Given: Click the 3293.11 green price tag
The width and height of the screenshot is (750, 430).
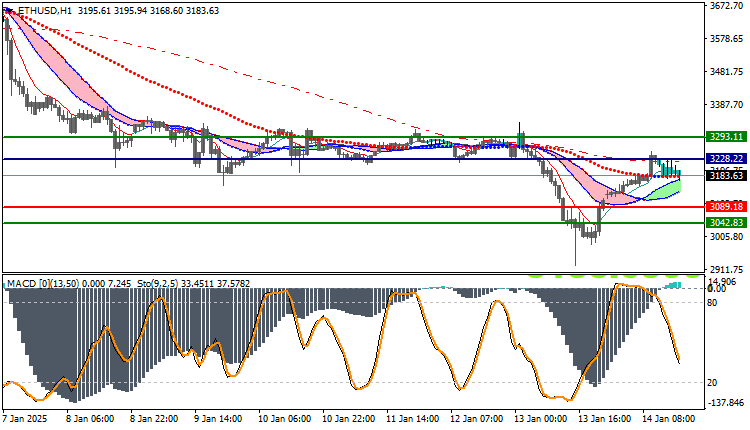Looking at the screenshot, I should pyautogui.click(x=726, y=137).
